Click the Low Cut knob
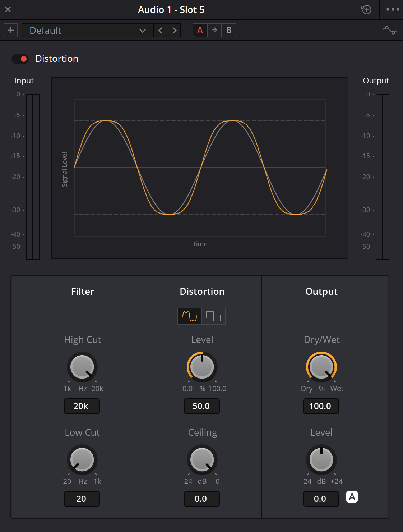This screenshot has height=532, width=403. (82, 460)
